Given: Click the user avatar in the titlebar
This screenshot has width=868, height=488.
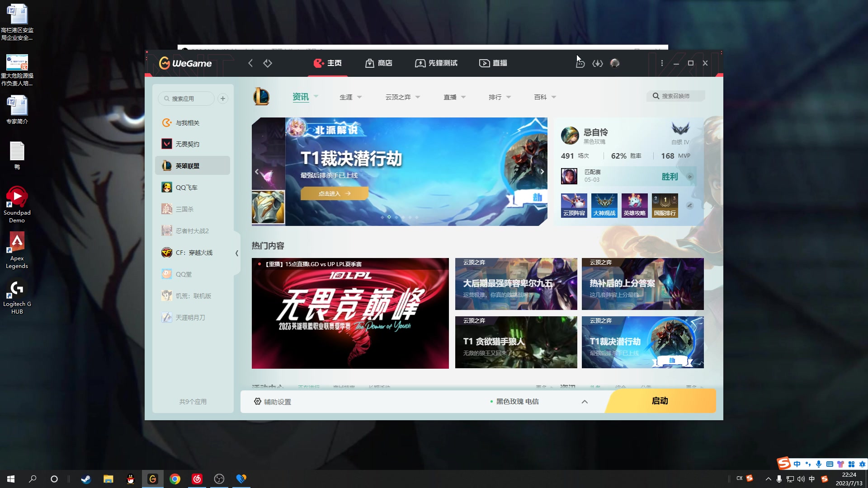Looking at the screenshot, I should [614, 63].
